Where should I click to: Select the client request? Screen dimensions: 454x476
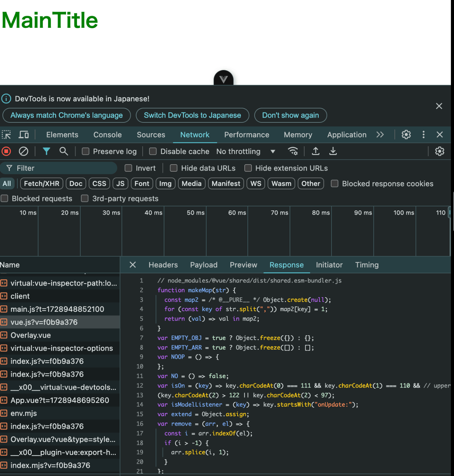click(60, 296)
